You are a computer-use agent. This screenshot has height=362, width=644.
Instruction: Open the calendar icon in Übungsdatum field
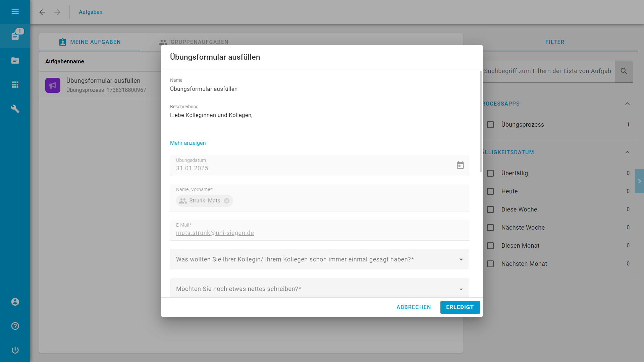[x=460, y=165]
